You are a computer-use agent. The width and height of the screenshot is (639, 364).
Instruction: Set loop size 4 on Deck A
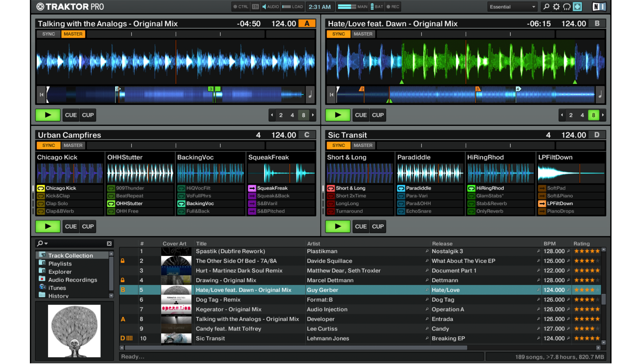pyautogui.click(x=292, y=115)
